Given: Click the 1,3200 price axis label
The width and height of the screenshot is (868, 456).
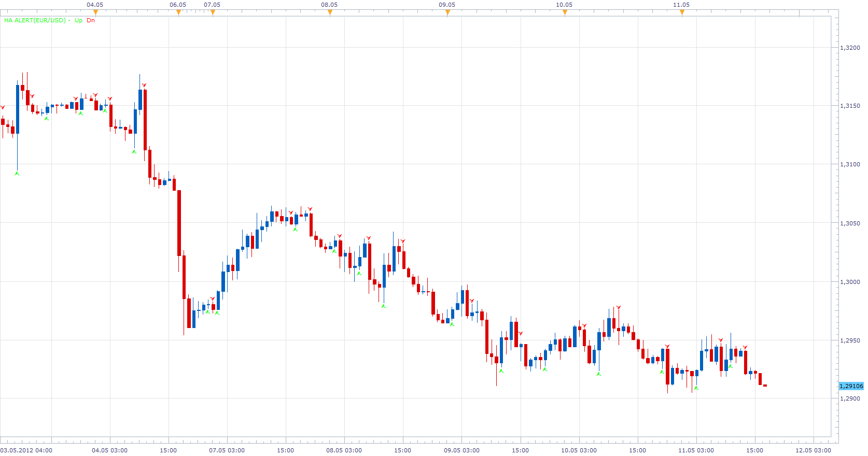Looking at the screenshot, I should pos(850,48).
